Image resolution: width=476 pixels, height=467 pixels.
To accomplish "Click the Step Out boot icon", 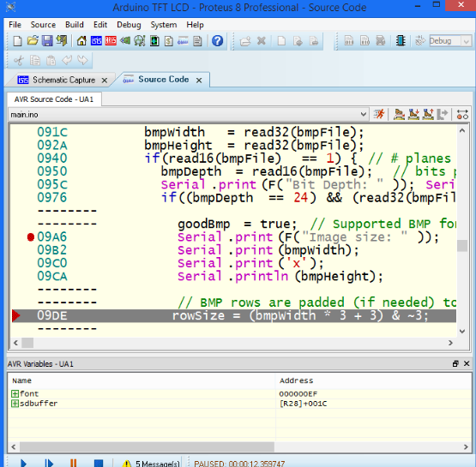I will [428, 114].
